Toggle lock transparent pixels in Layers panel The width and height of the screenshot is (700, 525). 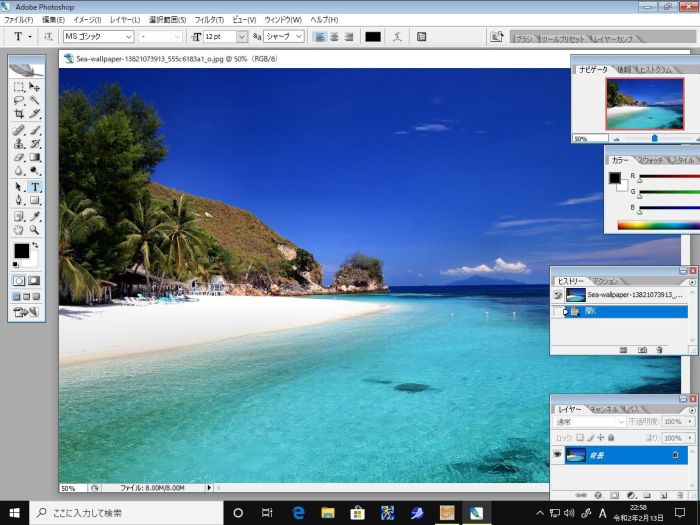581,438
